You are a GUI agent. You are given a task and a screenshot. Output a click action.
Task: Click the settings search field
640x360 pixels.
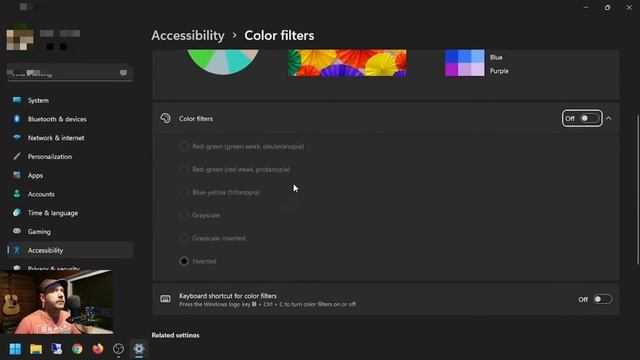point(70,73)
